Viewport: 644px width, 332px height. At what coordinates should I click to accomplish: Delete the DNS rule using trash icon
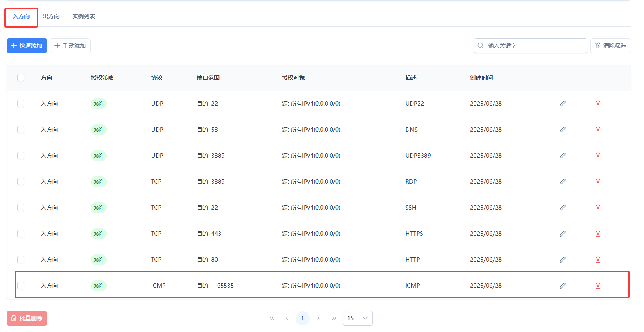click(598, 130)
